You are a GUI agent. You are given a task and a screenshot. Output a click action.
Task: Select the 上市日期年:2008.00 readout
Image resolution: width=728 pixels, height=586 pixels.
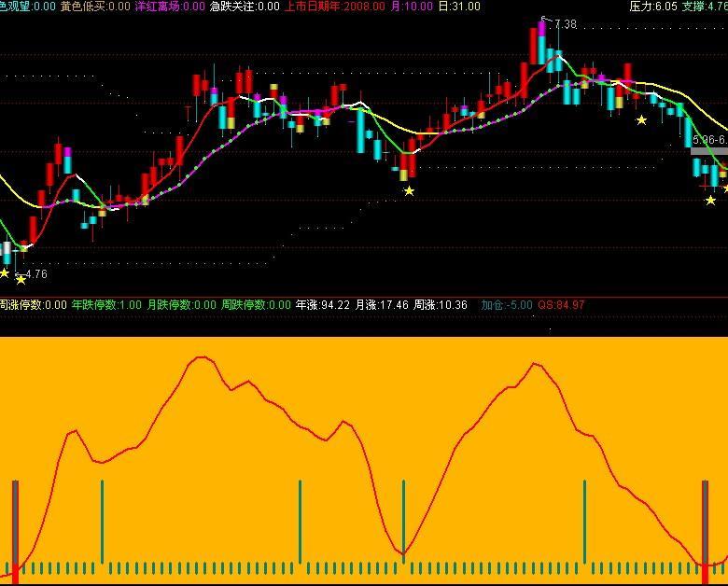point(334,7)
